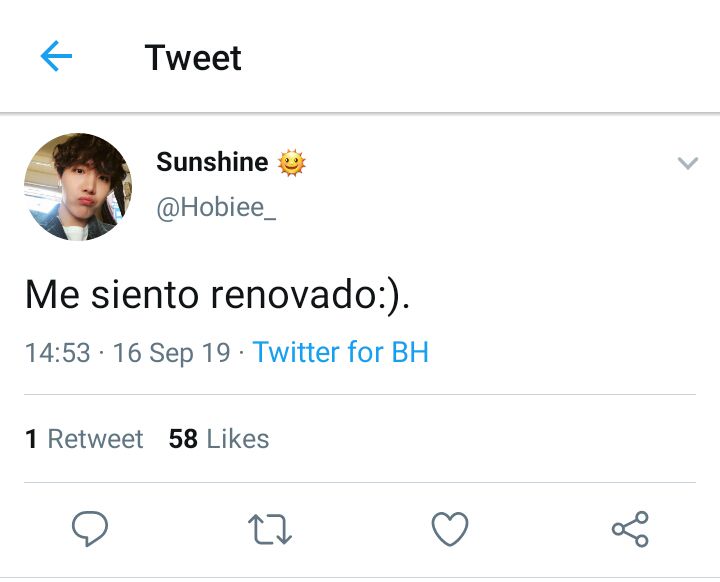The width and height of the screenshot is (720, 582).
Task: Select the tweet text Me siento renovado
Action: pos(217,294)
